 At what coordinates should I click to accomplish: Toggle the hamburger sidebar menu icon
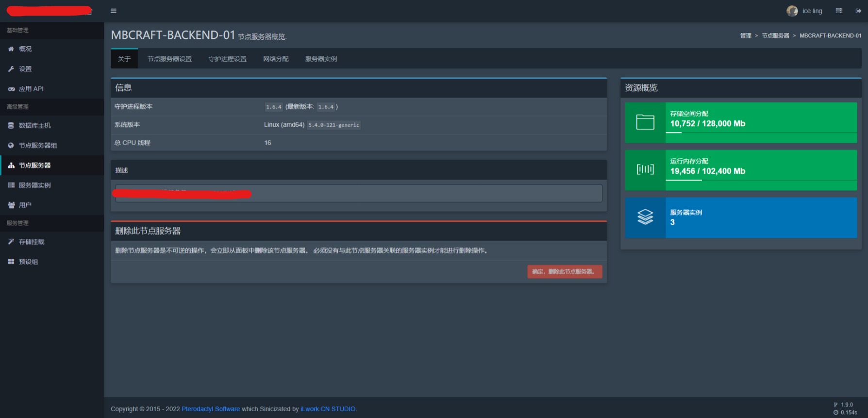(113, 11)
